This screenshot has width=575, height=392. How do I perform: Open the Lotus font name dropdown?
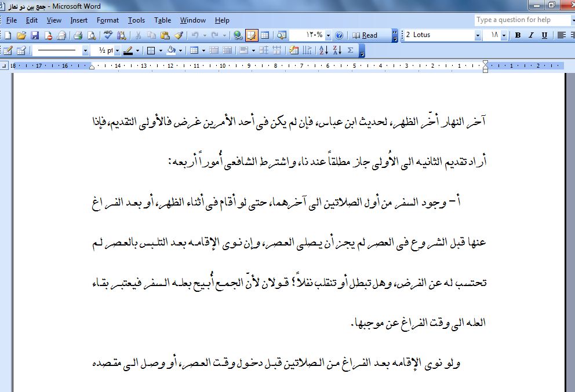pos(478,35)
